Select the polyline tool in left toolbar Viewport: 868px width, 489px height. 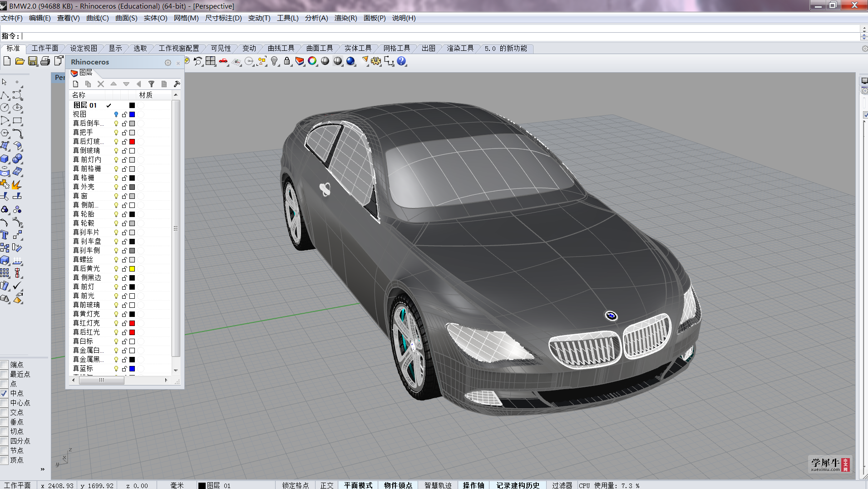(x=5, y=95)
